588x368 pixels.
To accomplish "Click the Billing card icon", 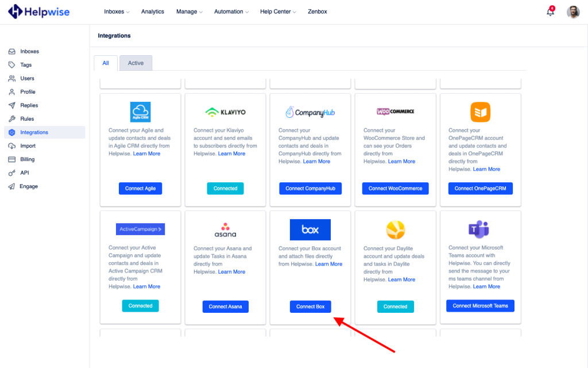I will 12,160.
